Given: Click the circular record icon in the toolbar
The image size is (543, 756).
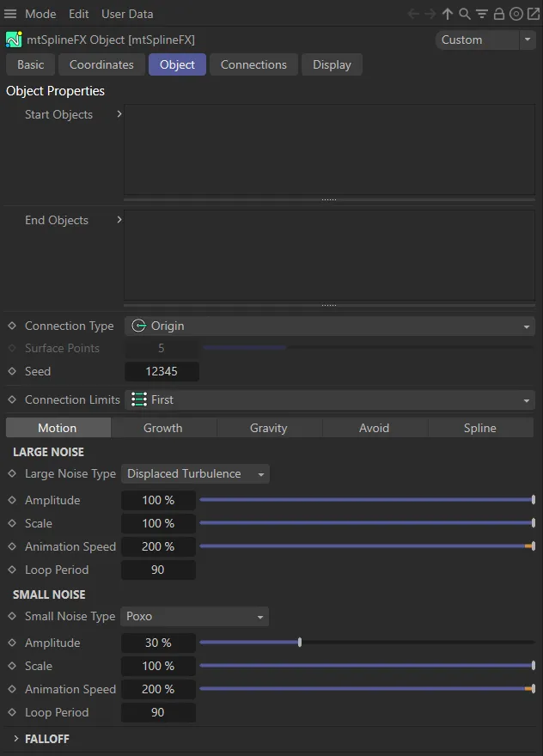Looking at the screenshot, I should (x=518, y=14).
